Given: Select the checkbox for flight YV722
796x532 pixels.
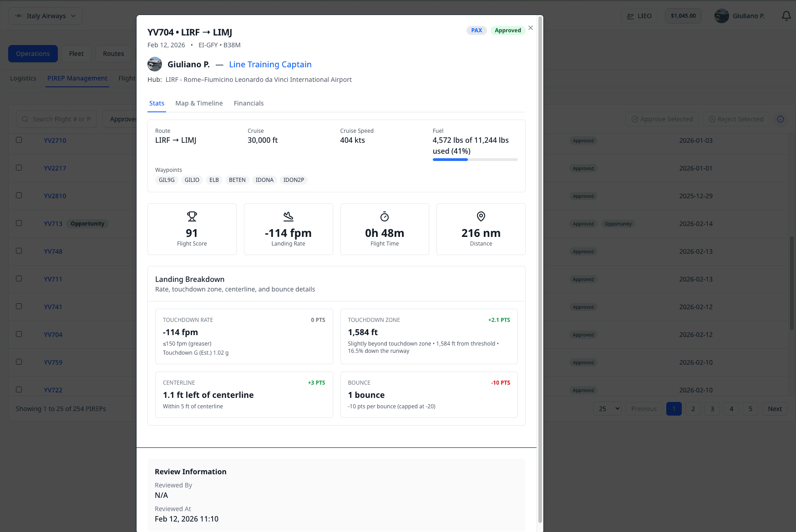Looking at the screenshot, I should (x=19, y=389).
